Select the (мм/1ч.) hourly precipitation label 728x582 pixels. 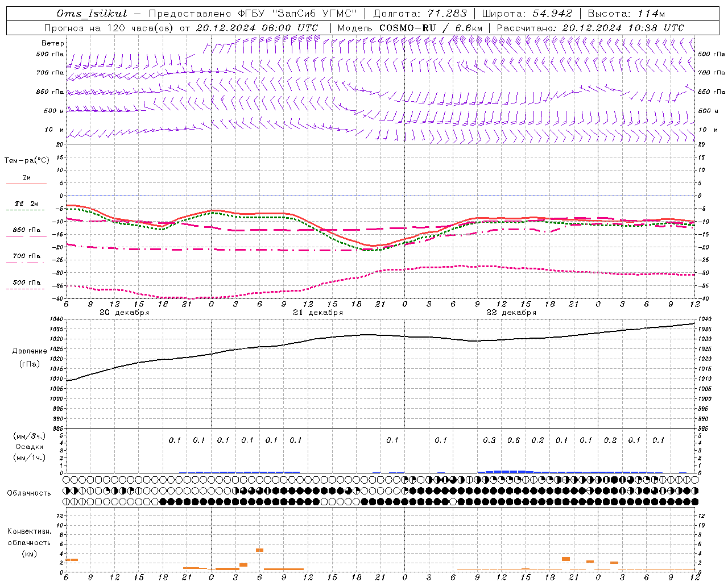(x=29, y=458)
